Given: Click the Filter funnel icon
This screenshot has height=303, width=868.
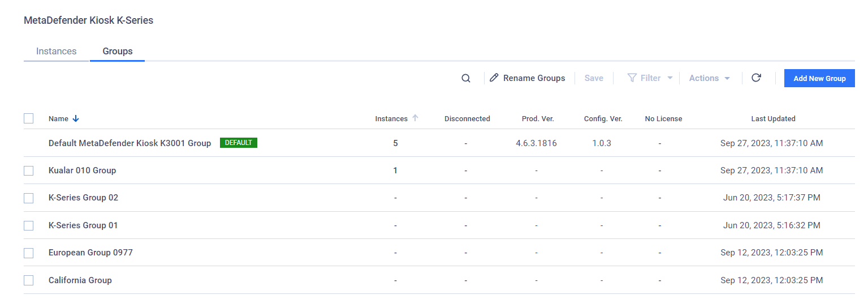Looking at the screenshot, I should [632, 78].
